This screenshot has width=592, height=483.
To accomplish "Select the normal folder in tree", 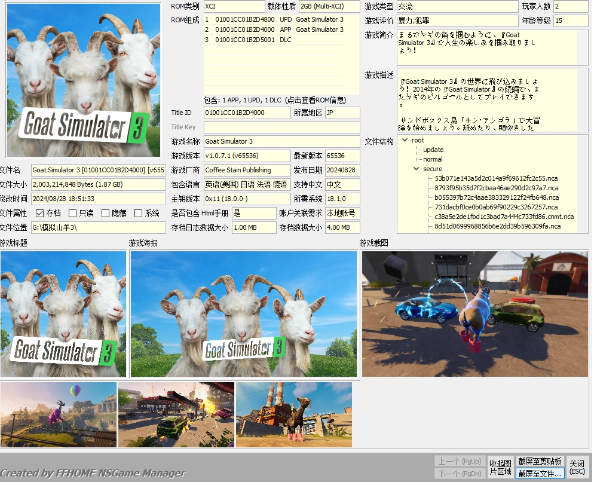I will (x=432, y=159).
